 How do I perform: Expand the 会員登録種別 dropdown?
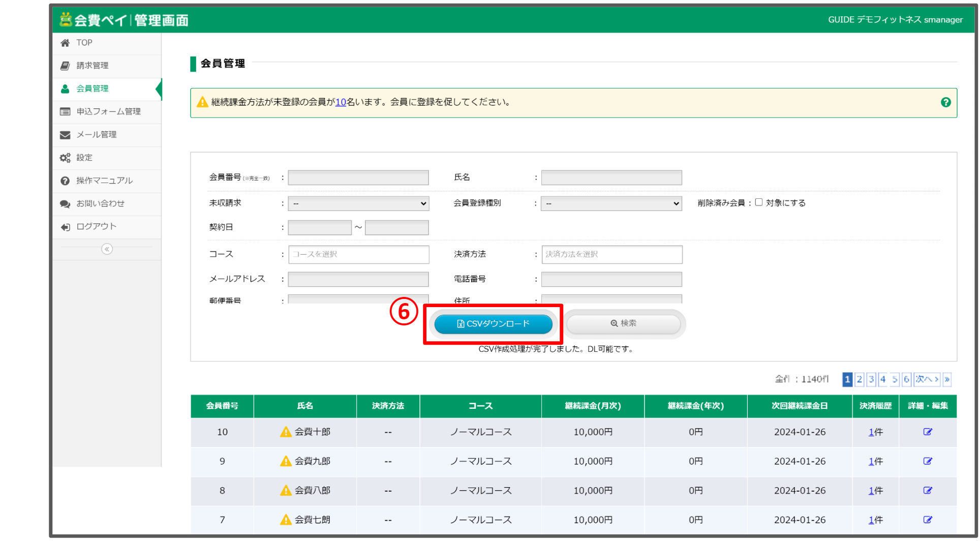coord(611,203)
